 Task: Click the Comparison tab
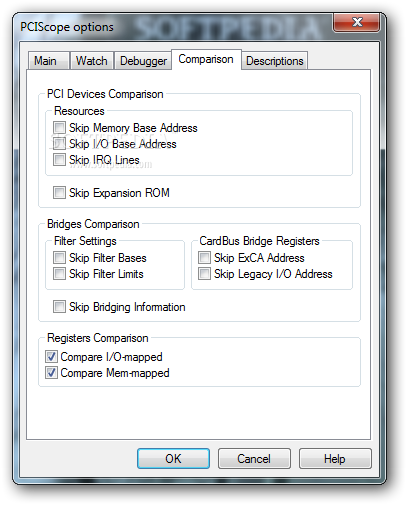point(206,59)
